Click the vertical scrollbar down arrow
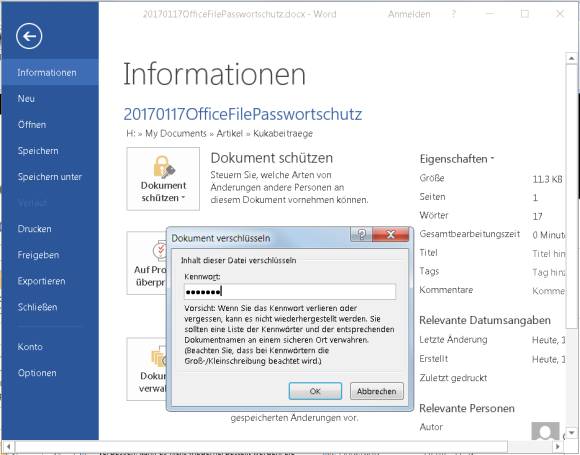580x455 pixels. (x=571, y=432)
